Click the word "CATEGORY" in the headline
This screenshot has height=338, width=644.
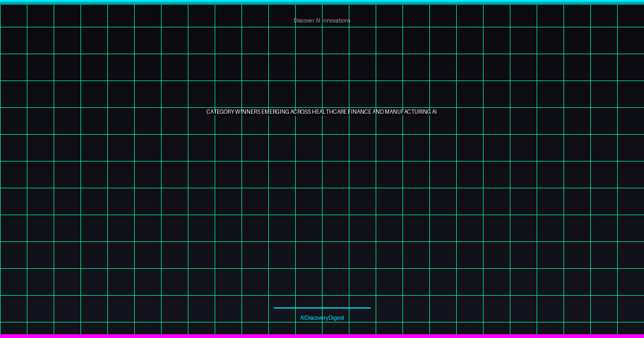click(220, 112)
